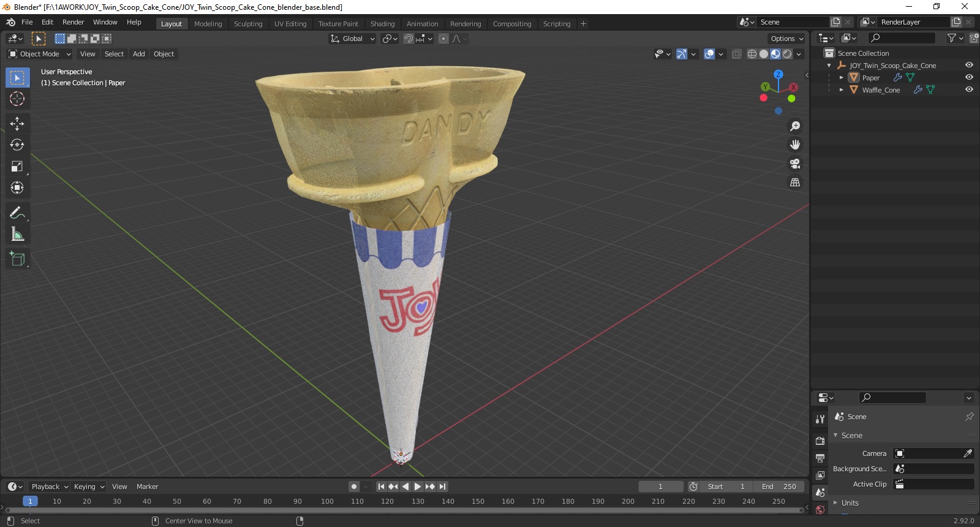This screenshot has width=980, height=527.
Task: Open the viewport Add menu
Action: [x=139, y=54]
